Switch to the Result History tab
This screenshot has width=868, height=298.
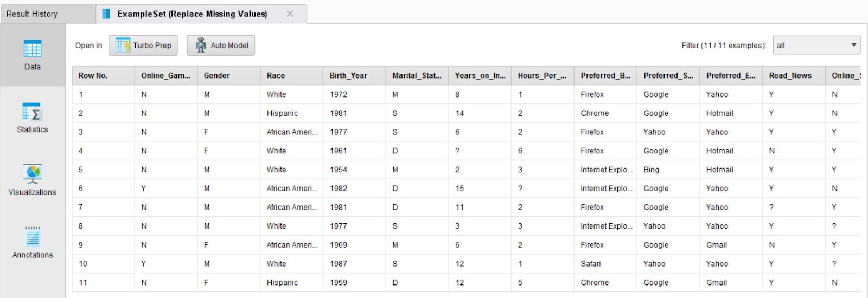point(32,14)
